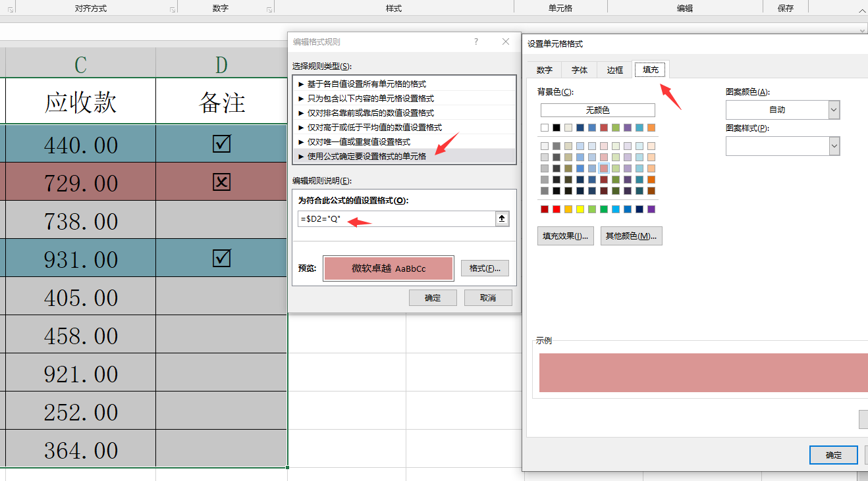
Task: Select the cell containing 405.00
Action: point(81,297)
